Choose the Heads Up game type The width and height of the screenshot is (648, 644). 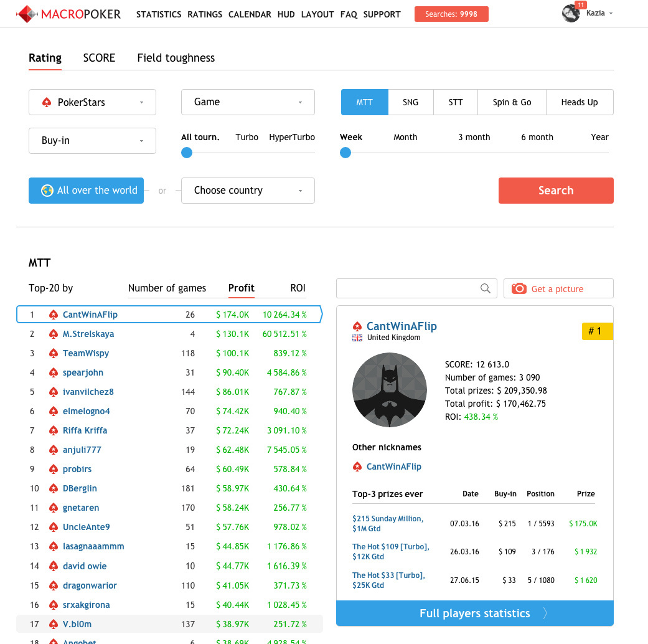click(x=579, y=102)
